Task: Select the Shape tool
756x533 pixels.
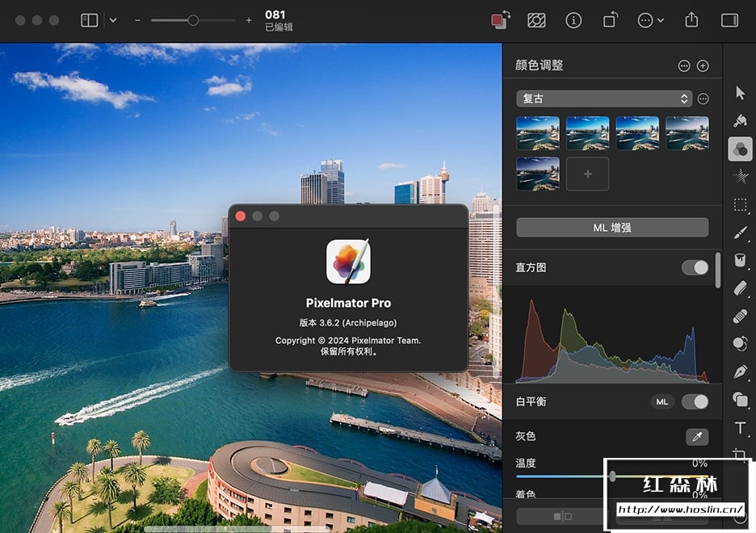Action: (740, 400)
